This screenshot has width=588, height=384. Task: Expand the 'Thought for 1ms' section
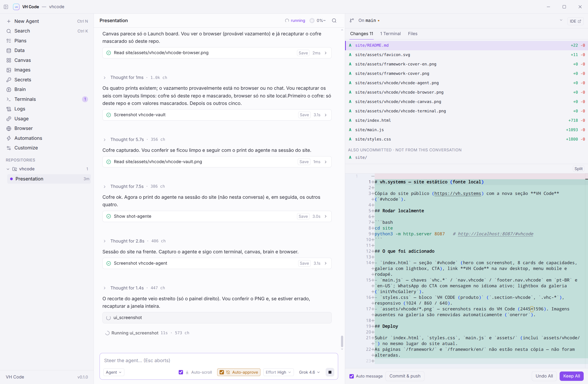tap(105, 77)
